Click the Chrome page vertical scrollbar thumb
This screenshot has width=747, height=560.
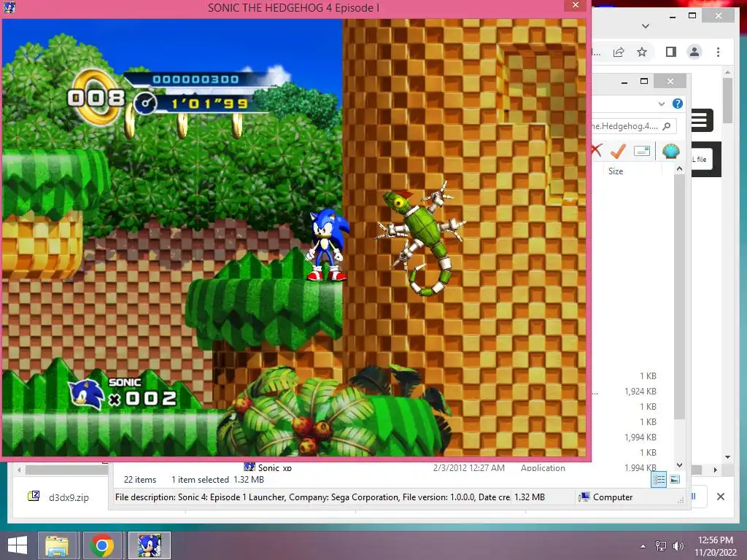pyautogui.click(x=727, y=101)
